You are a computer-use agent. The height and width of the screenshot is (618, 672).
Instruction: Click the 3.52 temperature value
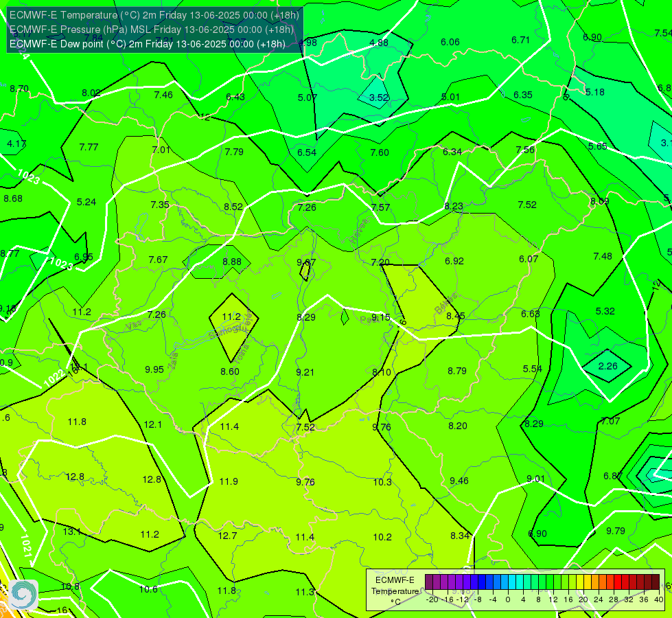[379, 98]
